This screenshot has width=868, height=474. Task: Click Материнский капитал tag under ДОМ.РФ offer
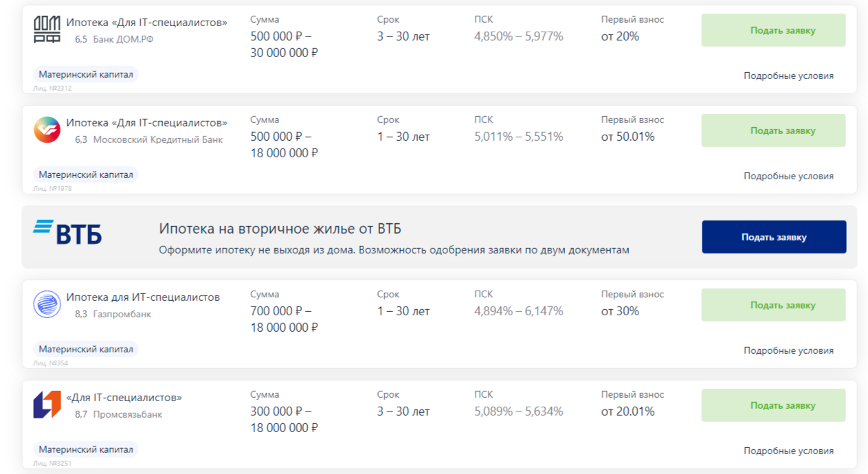(86, 74)
